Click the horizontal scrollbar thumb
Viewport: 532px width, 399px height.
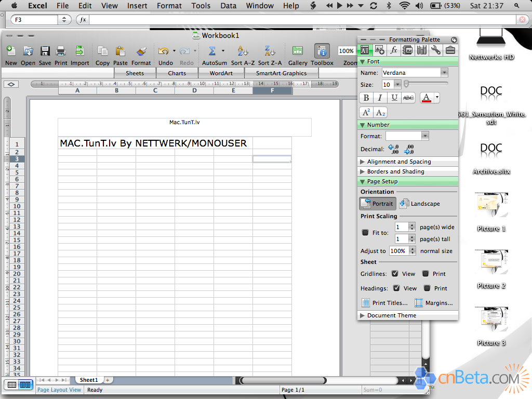(x=283, y=381)
